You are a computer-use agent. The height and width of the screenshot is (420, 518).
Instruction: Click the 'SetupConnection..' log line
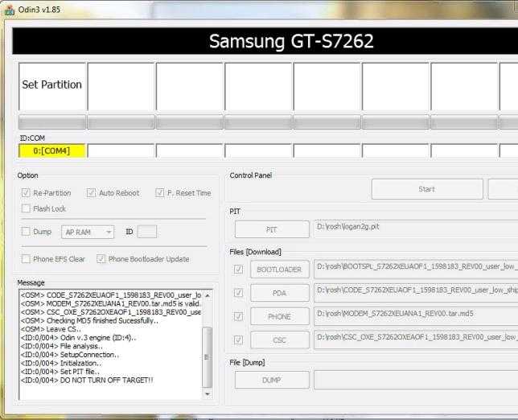click(70, 355)
